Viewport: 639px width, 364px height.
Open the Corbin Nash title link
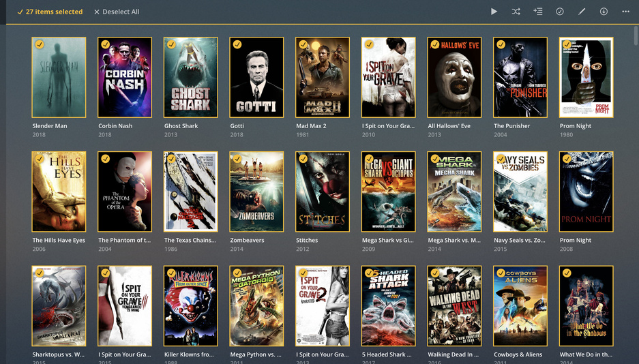[115, 126]
